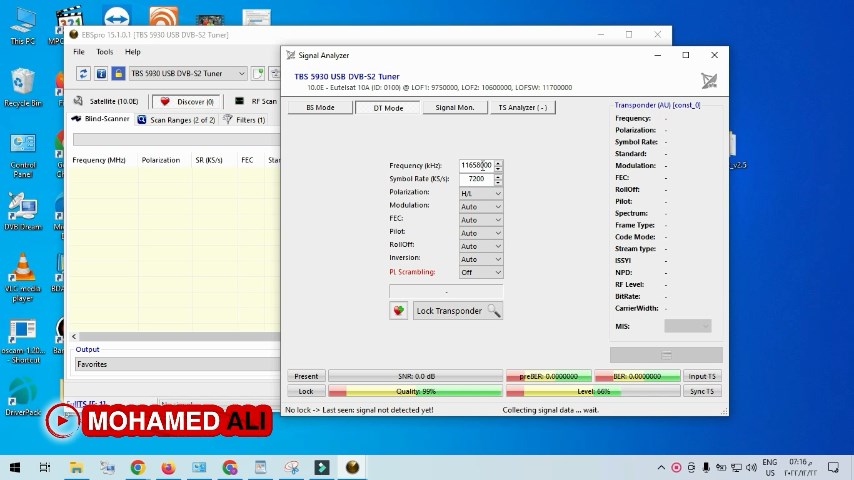The width and height of the screenshot is (854, 480).
Task: Click the volume icon in system tray
Action: 752,467
